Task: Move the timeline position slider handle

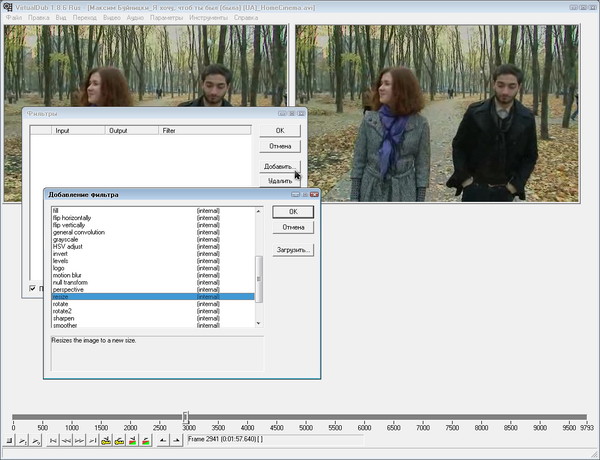Action: point(186,417)
